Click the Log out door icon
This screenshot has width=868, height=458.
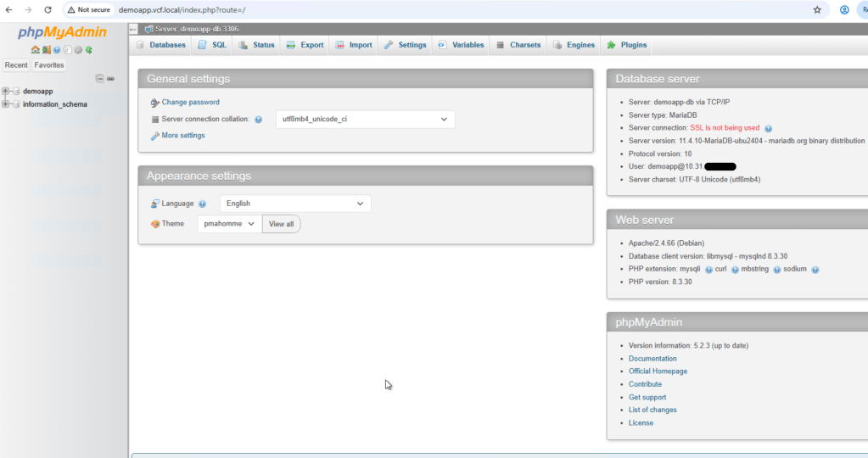pyautogui.click(x=47, y=50)
